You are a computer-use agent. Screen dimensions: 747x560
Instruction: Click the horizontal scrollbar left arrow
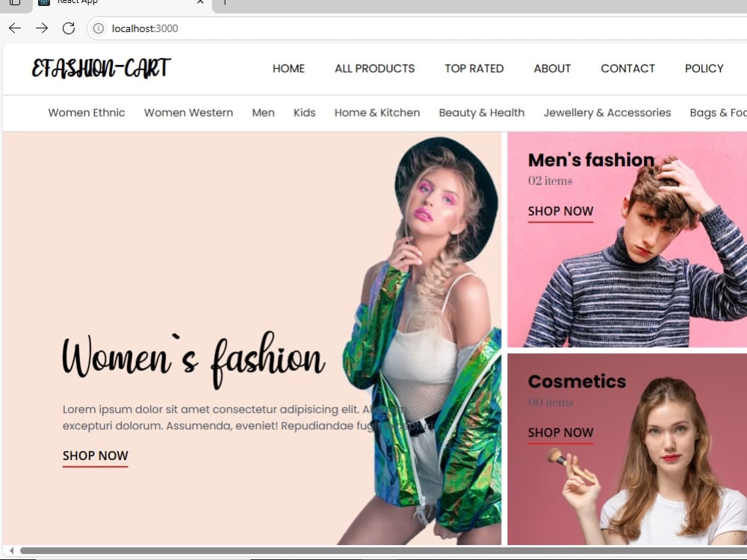click(x=11, y=551)
